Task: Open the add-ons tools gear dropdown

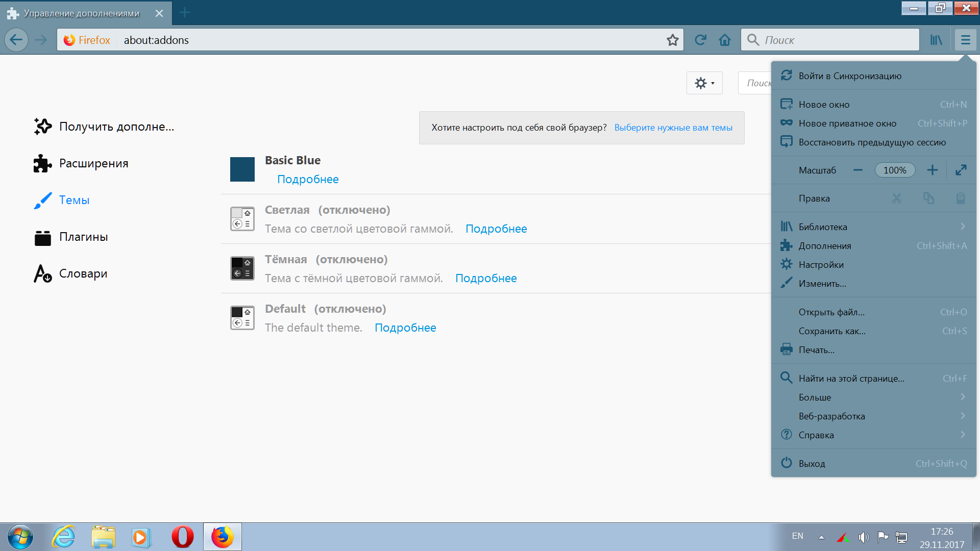Action: click(704, 83)
